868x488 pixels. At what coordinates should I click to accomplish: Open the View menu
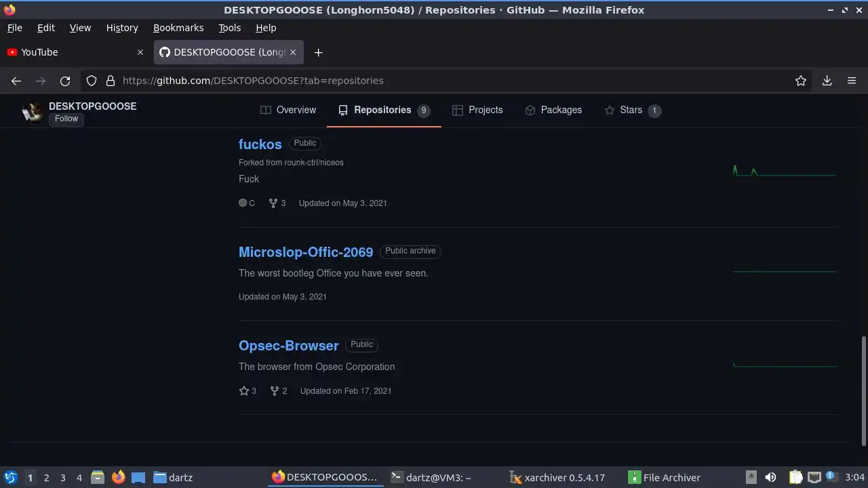(80, 28)
